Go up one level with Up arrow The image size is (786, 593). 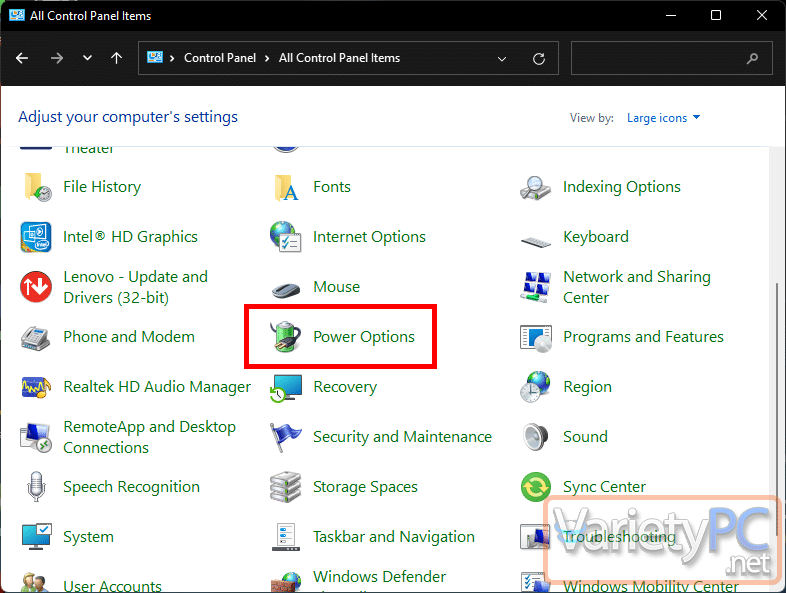[116, 58]
